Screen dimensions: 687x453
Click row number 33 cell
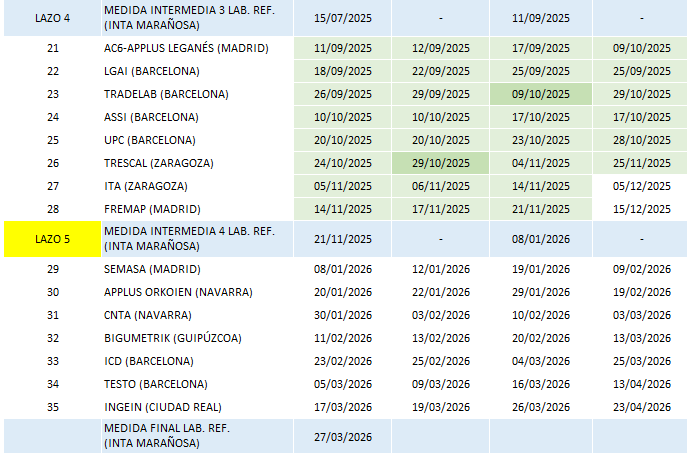click(x=52, y=362)
